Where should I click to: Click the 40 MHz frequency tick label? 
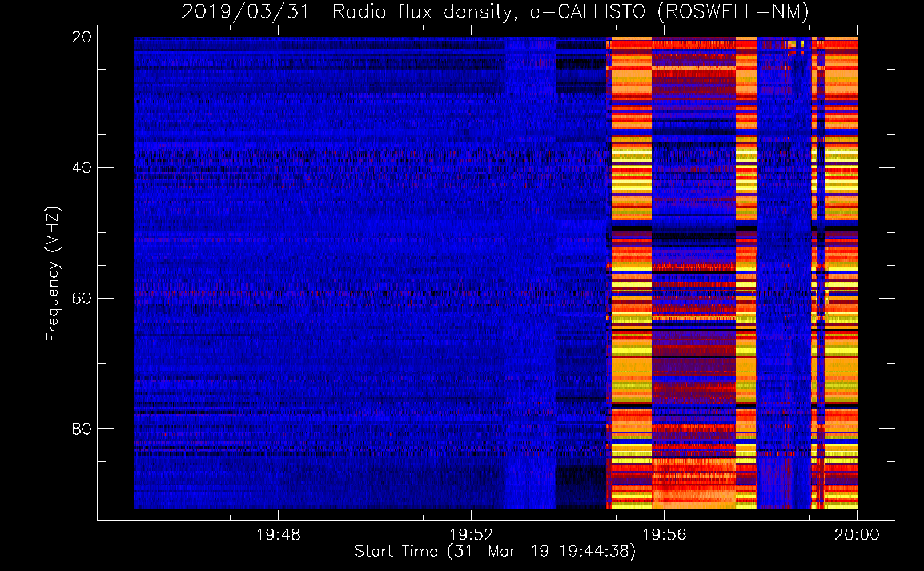(82, 168)
